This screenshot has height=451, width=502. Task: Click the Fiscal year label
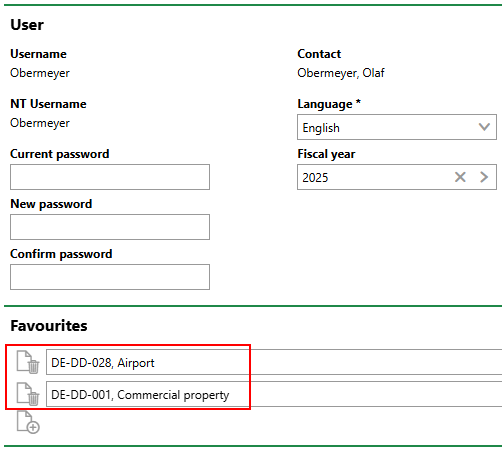coord(326,154)
